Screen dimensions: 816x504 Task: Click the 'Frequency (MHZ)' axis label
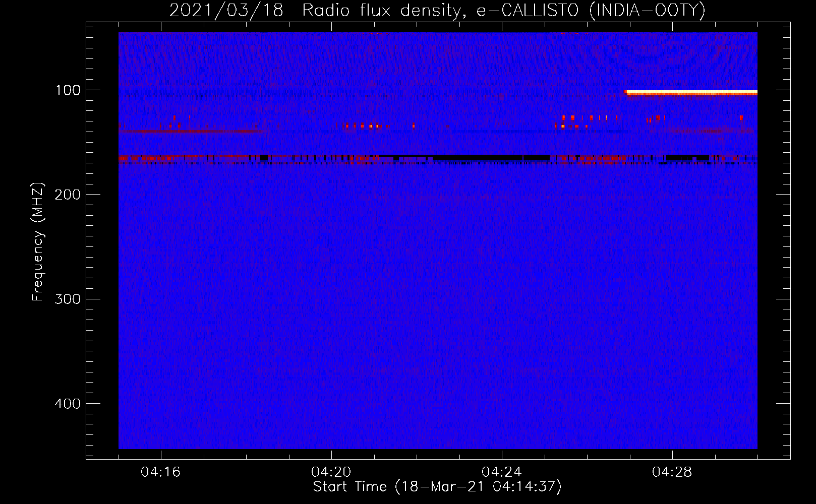[38, 242]
